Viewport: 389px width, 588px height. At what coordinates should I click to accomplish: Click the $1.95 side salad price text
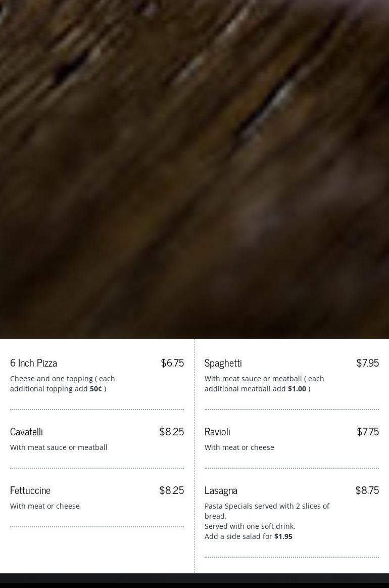[283, 536]
